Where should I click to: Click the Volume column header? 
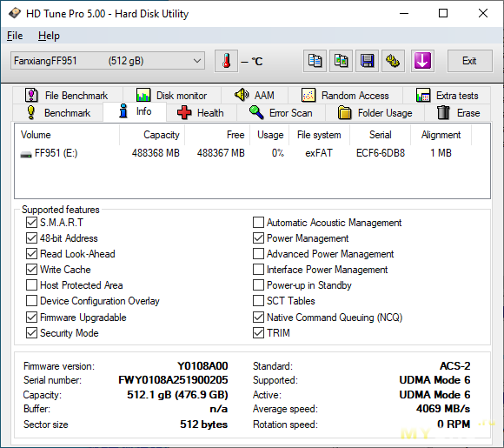coord(67,135)
